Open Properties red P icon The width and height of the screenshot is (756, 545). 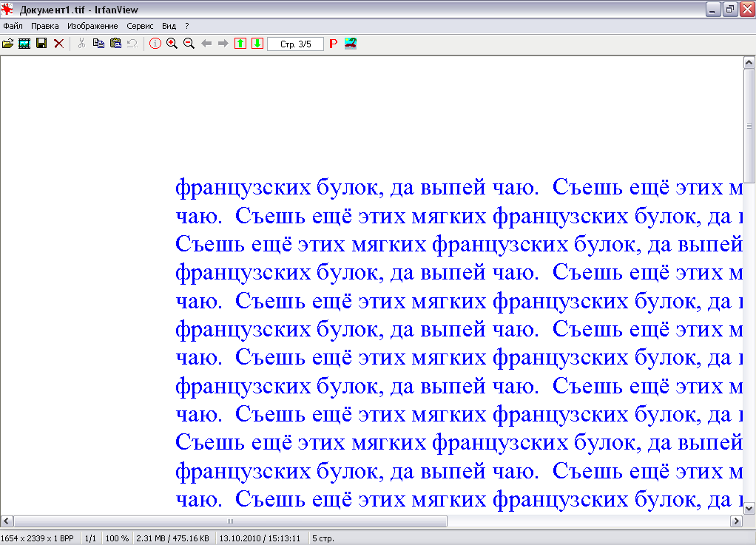pos(333,44)
